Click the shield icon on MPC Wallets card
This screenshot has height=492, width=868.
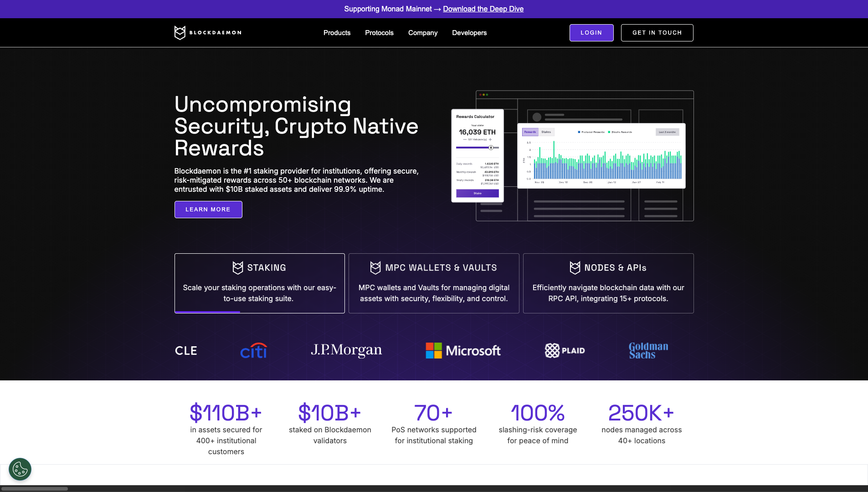(375, 267)
